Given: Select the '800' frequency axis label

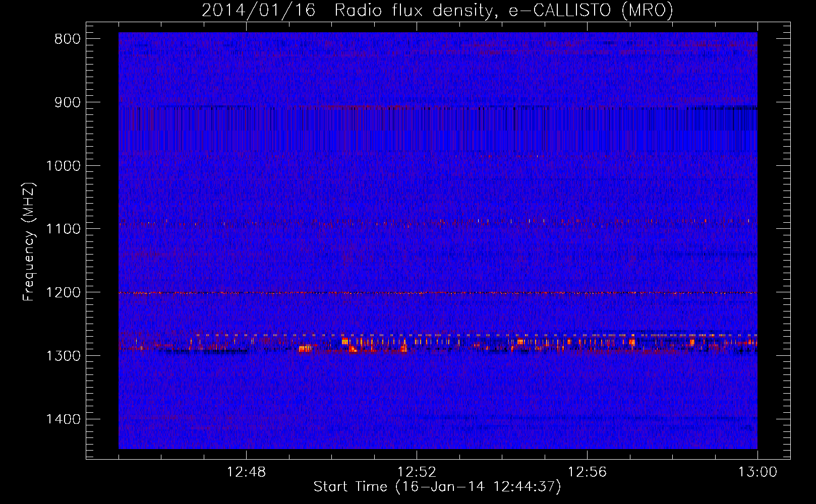Looking at the screenshot, I should [x=68, y=39].
